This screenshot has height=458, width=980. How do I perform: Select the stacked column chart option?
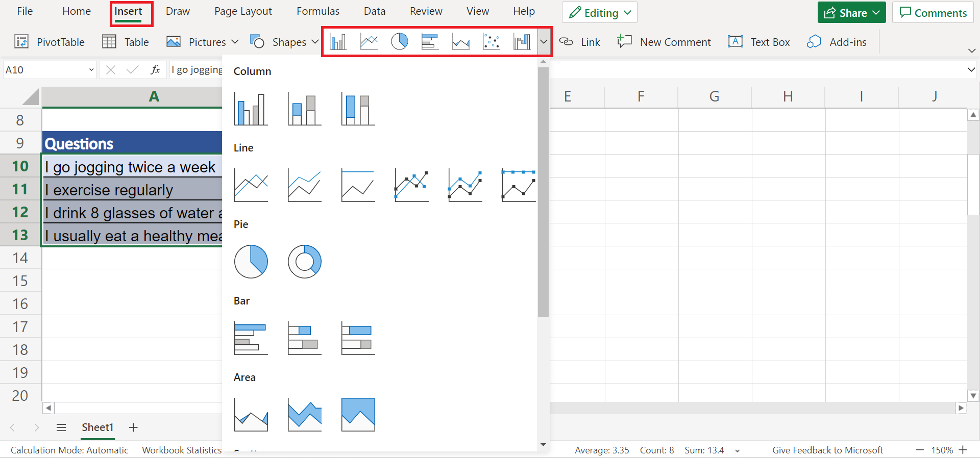pyautogui.click(x=304, y=109)
